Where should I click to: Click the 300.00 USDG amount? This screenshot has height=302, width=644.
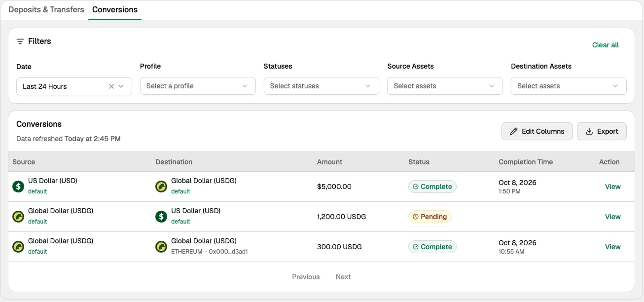tap(339, 247)
